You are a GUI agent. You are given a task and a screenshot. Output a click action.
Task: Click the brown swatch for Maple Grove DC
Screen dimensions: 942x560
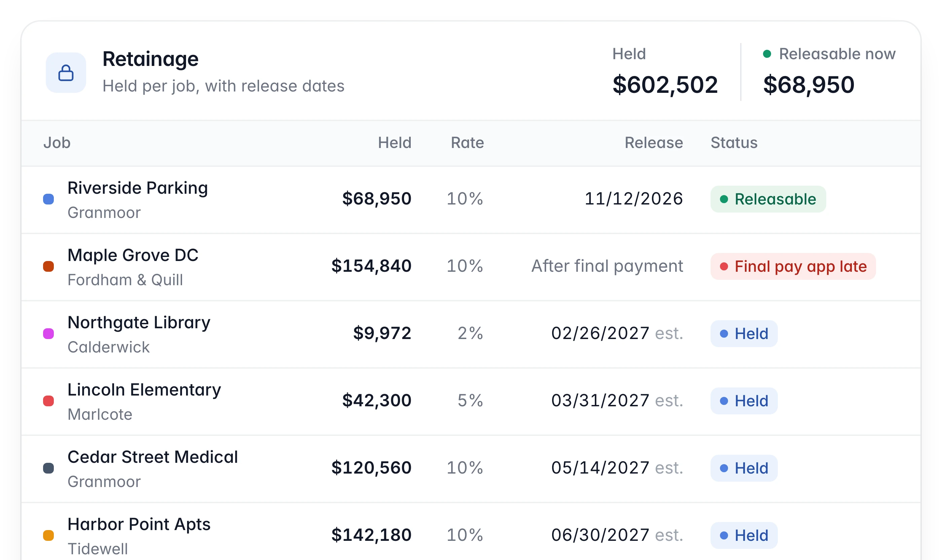[48, 266]
